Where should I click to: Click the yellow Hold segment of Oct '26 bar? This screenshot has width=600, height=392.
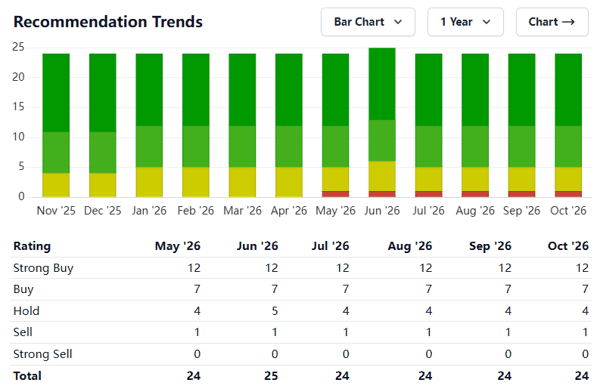pyautogui.click(x=568, y=179)
